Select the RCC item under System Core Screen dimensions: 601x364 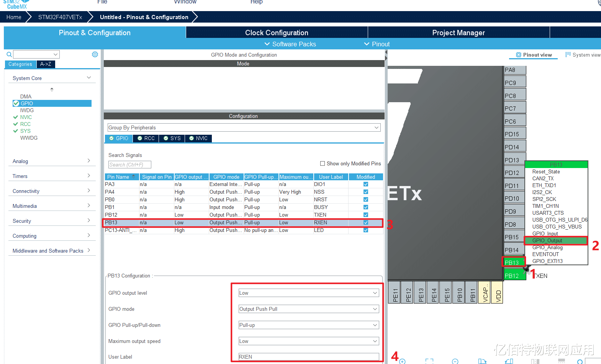25,124
